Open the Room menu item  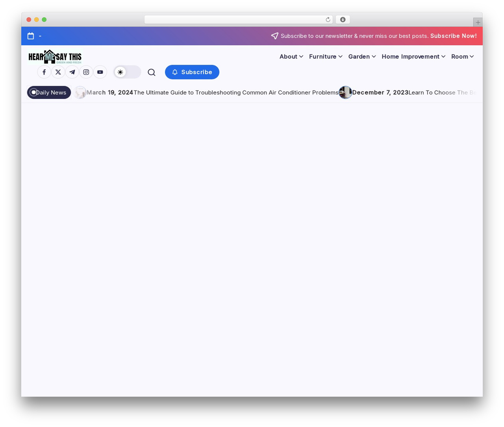463,56
